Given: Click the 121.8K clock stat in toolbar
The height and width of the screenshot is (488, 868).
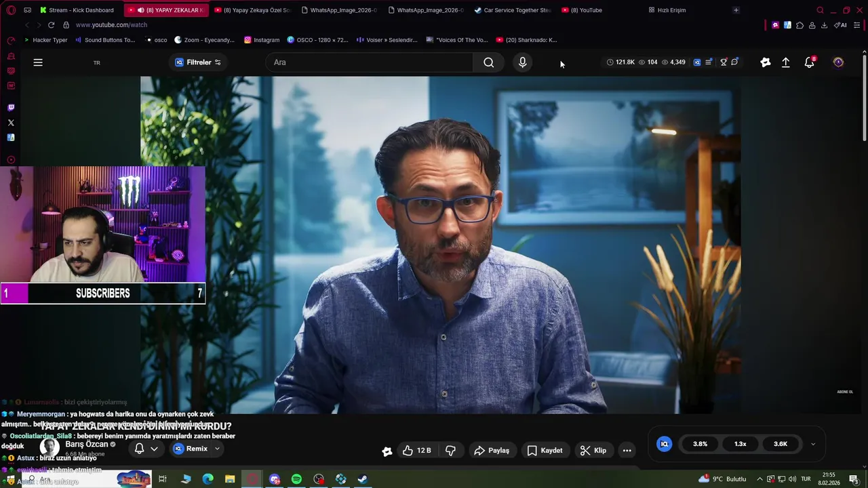Looking at the screenshot, I should 620,62.
